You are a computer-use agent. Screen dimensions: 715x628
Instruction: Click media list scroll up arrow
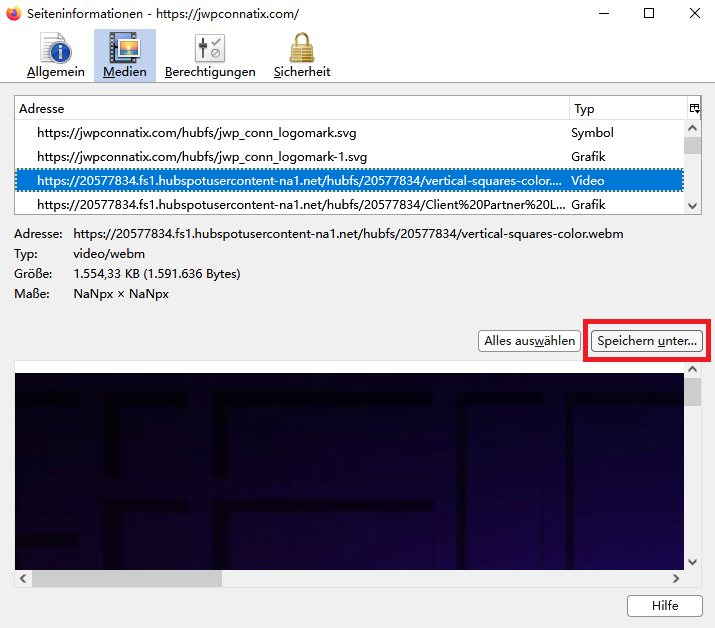click(x=692, y=128)
